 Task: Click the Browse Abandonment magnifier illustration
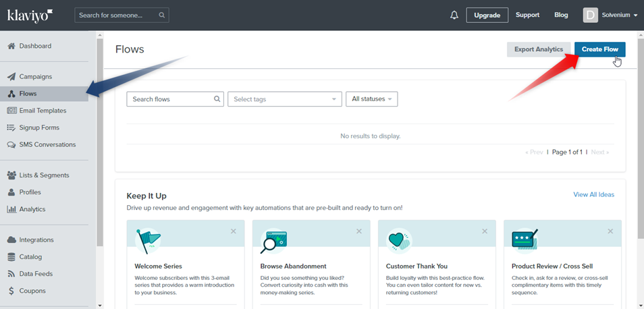click(273, 241)
